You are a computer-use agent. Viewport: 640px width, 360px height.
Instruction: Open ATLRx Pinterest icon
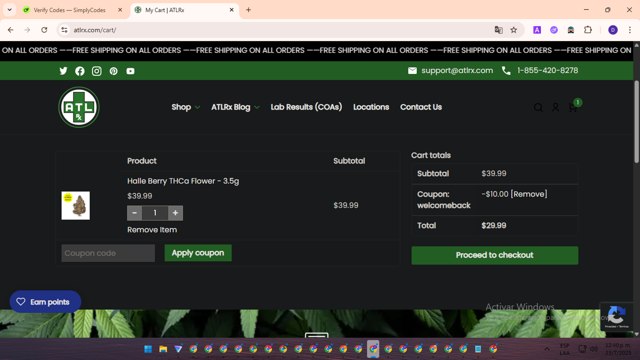point(113,71)
